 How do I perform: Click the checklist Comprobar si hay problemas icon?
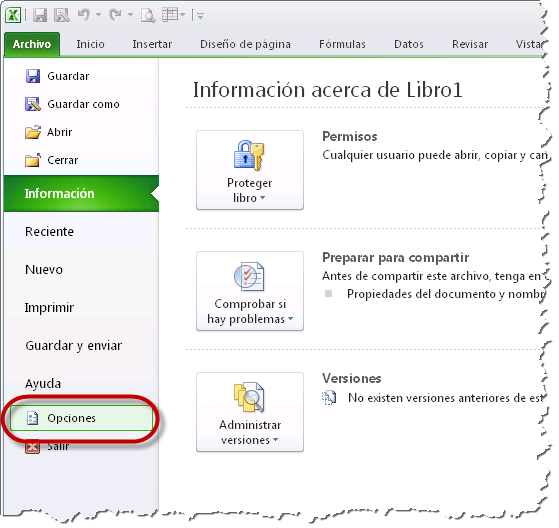click(249, 276)
